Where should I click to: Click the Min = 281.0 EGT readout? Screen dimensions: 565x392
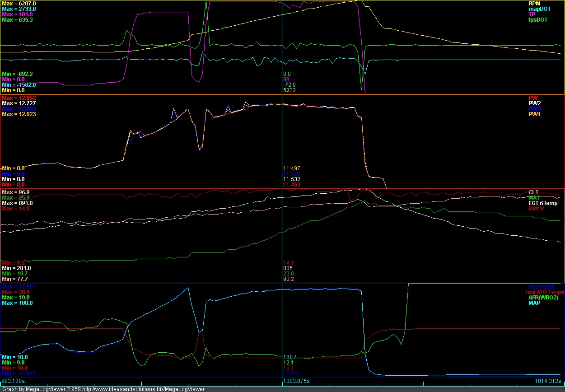tap(16, 268)
